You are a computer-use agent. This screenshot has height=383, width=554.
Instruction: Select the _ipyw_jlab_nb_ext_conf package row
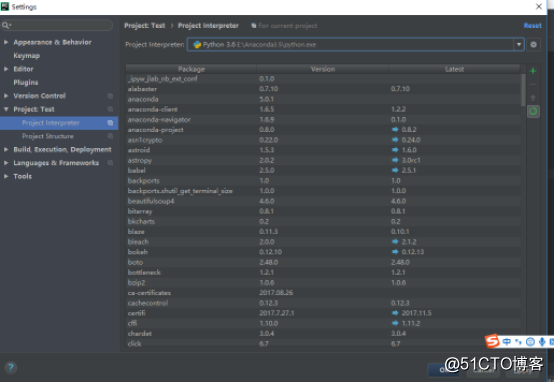tap(323, 79)
